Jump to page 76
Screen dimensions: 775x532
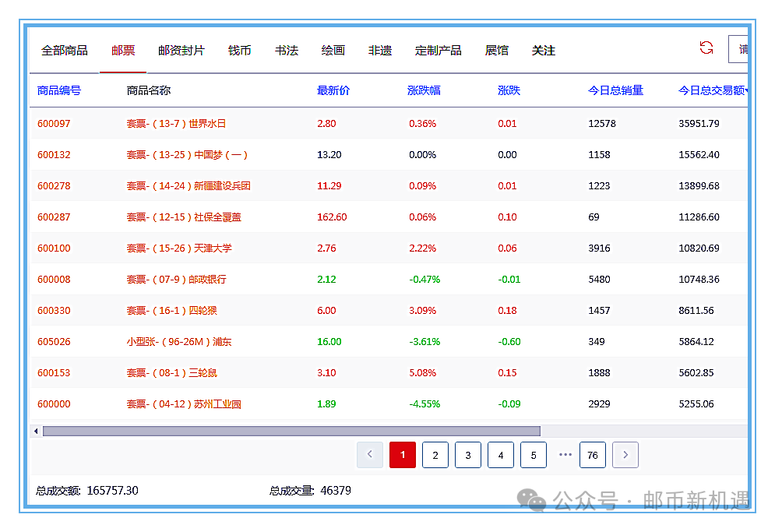coord(592,455)
